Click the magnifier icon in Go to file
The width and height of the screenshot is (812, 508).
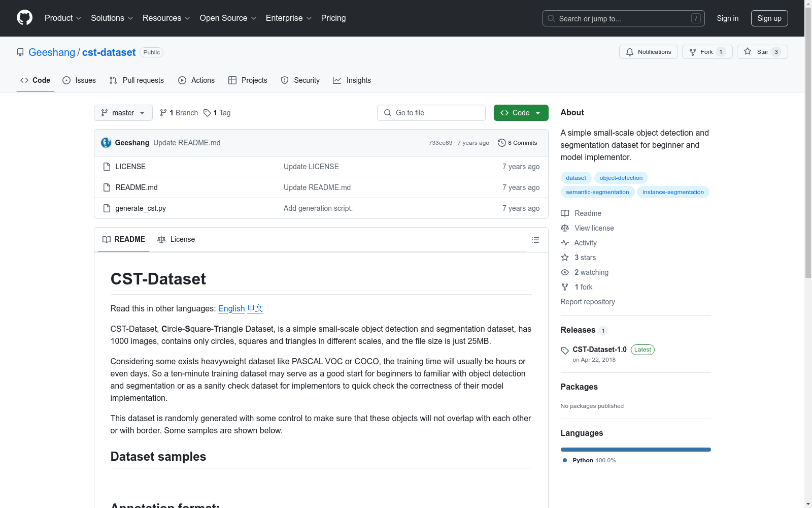coord(388,113)
